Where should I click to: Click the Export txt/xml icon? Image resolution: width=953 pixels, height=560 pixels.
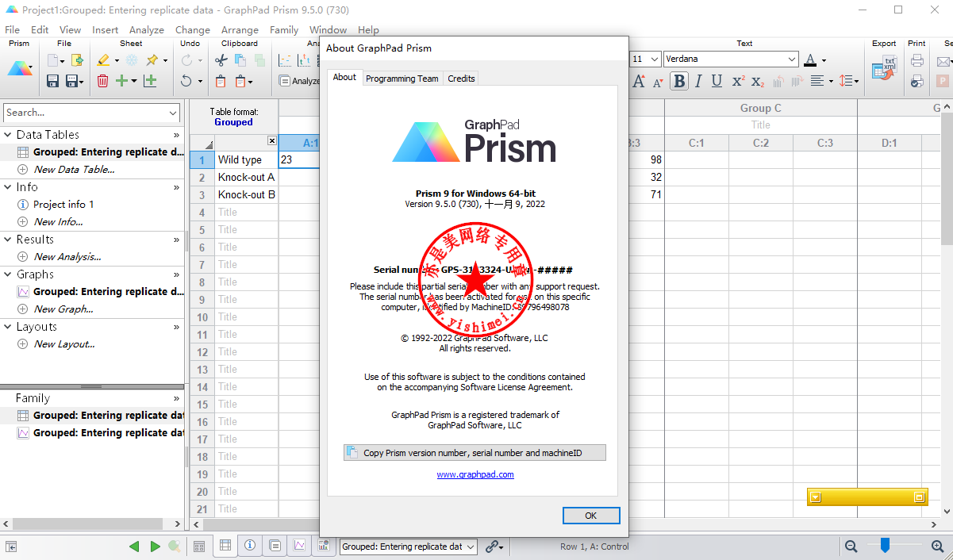pyautogui.click(x=883, y=68)
